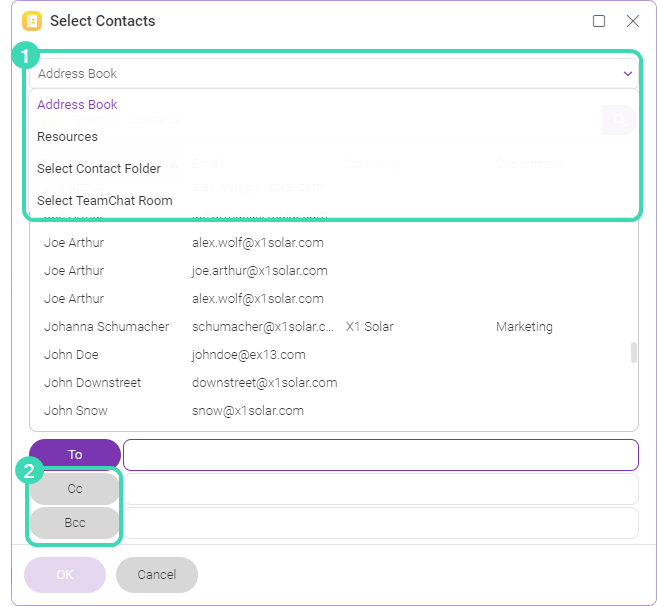Image resolution: width=657 pixels, height=606 pixels.
Task: Choose Address Book from the dropdown list
Action: pyautogui.click(x=77, y=104)
